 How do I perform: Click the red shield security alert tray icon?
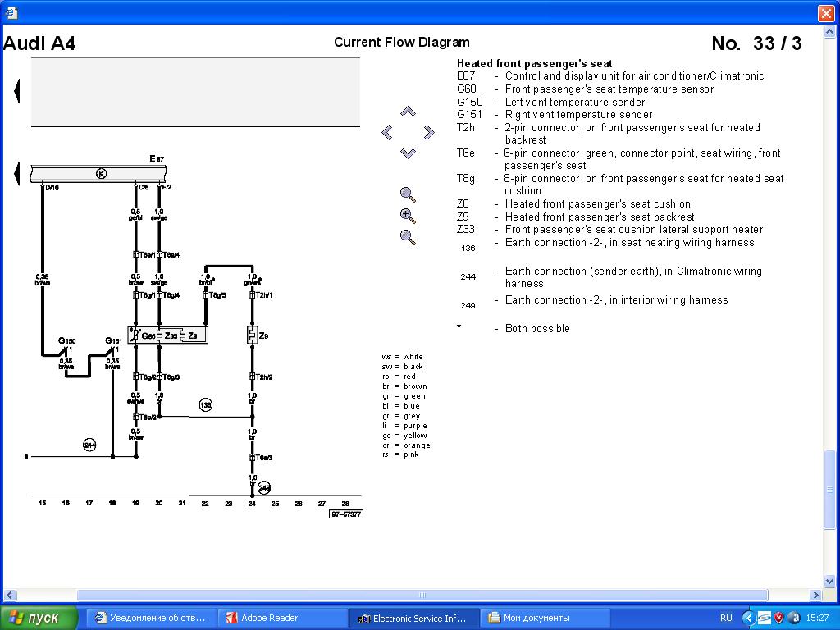click(x=779, y=618)
